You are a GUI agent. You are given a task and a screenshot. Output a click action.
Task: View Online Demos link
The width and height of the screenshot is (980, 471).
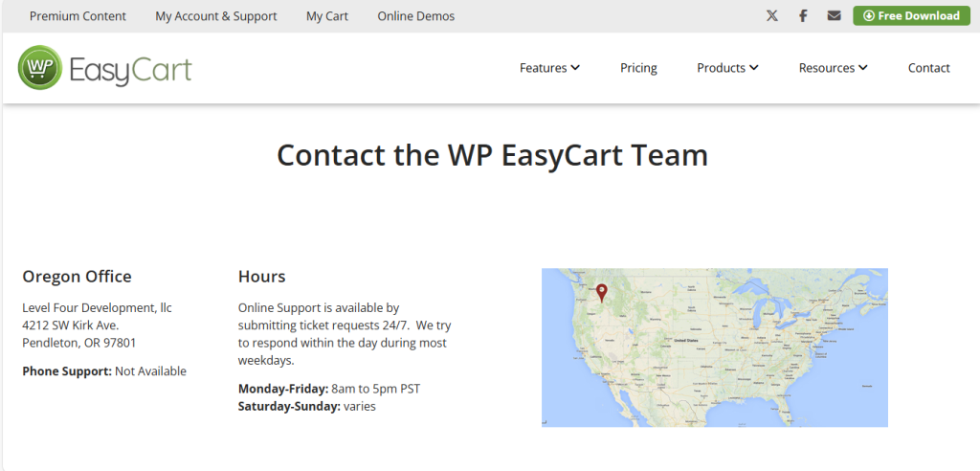pos(416,16)
